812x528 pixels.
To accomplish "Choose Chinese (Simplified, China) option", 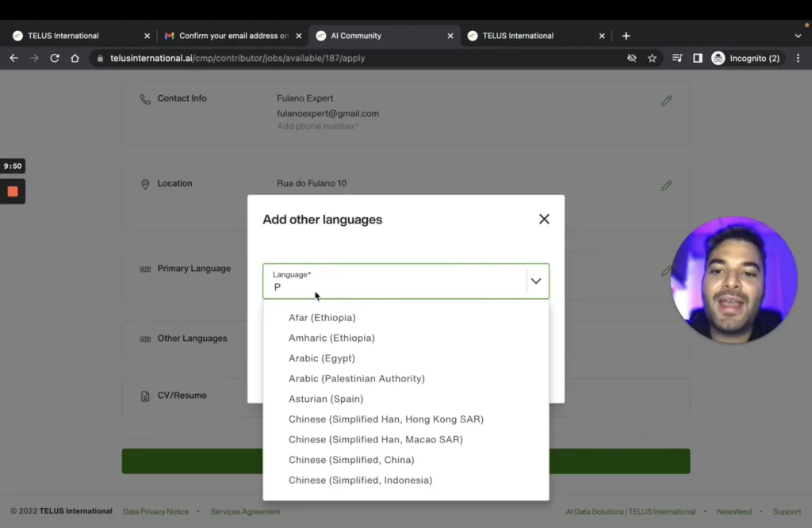I will pyautogui.click(x=351, y=460).
